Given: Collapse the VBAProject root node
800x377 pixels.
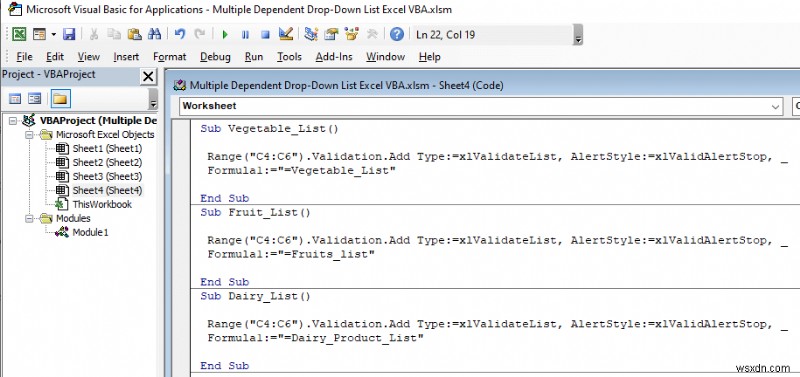Looking at the screenshot, I should (13, 121).
